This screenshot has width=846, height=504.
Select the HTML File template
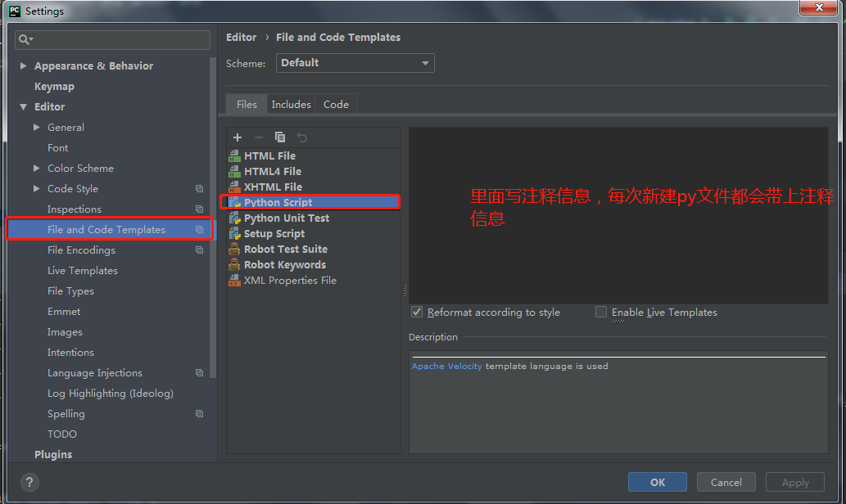313,155
